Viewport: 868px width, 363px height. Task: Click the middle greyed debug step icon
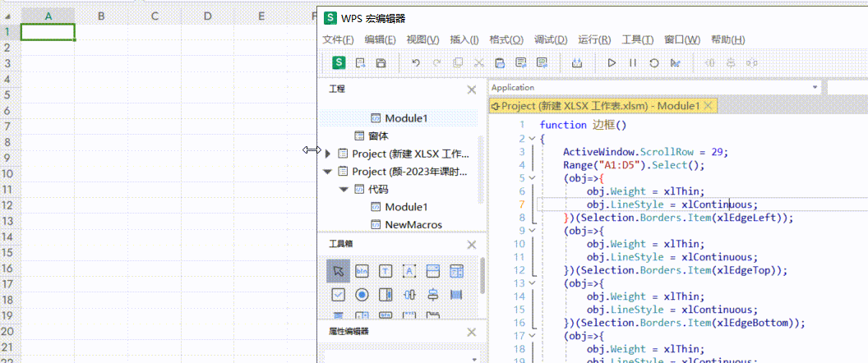[x=731, y=63]
